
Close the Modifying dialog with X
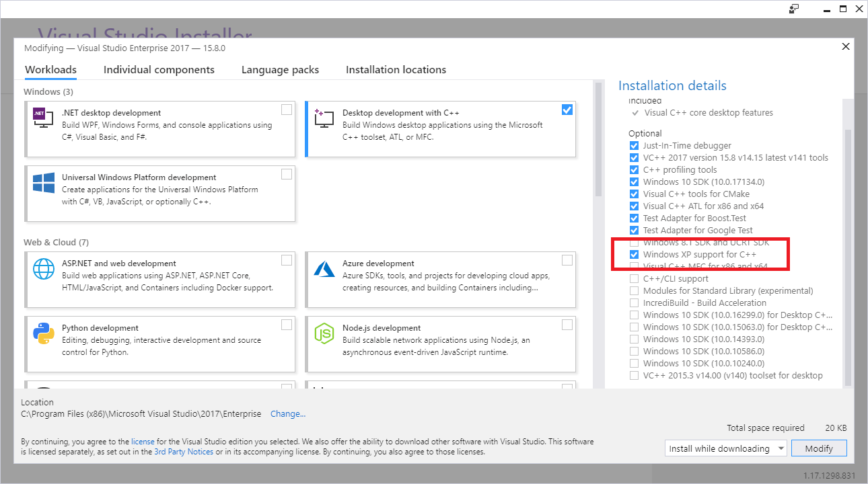(x=846, y=46)
